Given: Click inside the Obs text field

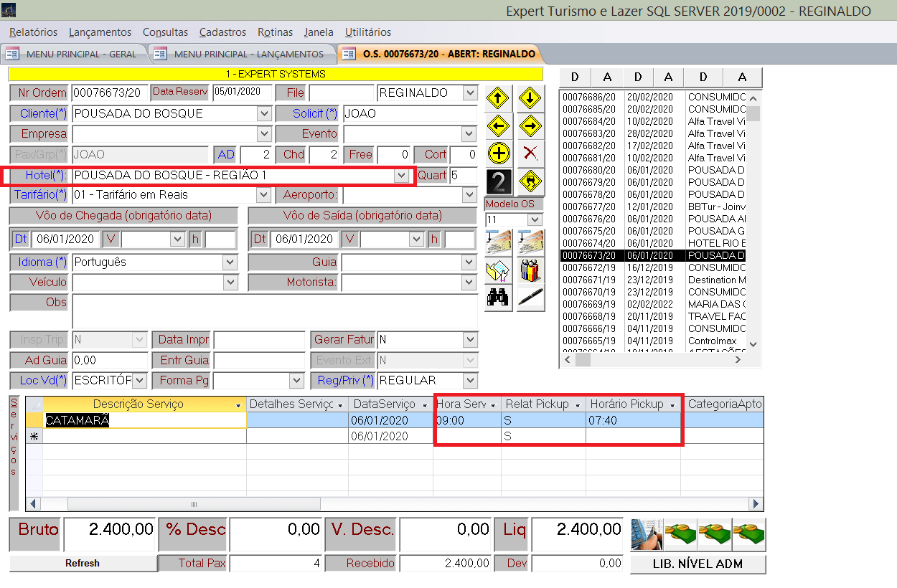Looking at the screenshot, I should pos(275,311).
